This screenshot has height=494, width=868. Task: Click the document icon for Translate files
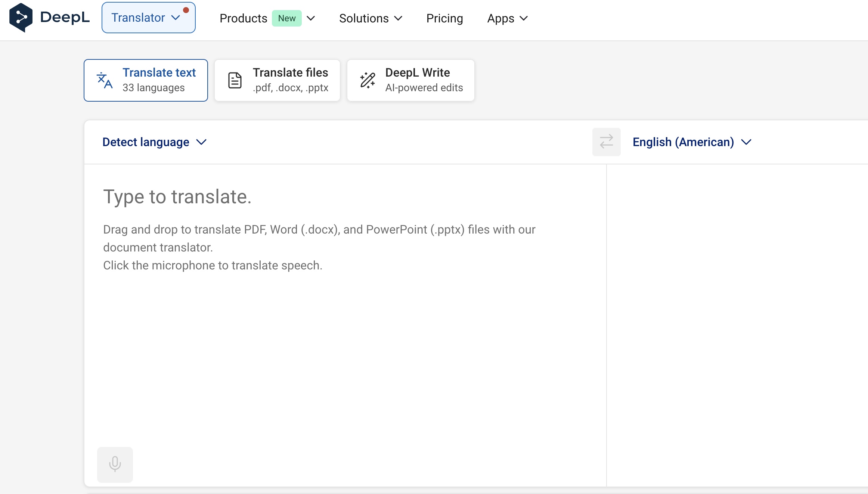[235, 80]
